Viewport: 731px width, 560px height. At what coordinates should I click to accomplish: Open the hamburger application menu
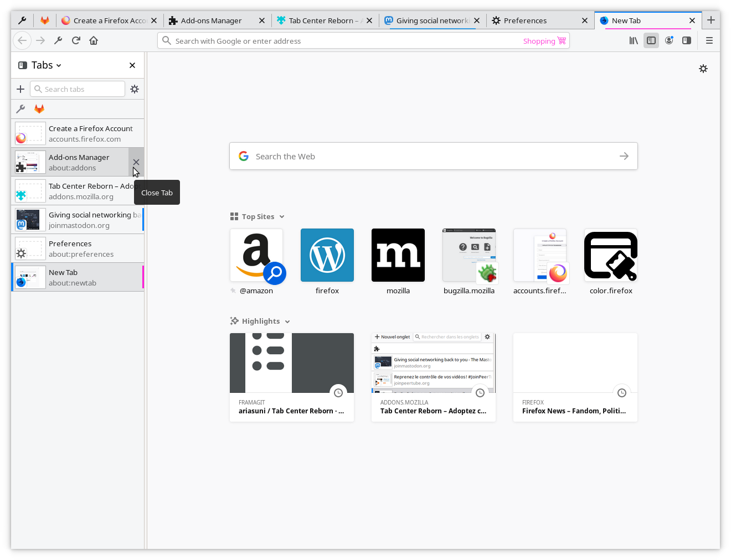tap(709, 40)
